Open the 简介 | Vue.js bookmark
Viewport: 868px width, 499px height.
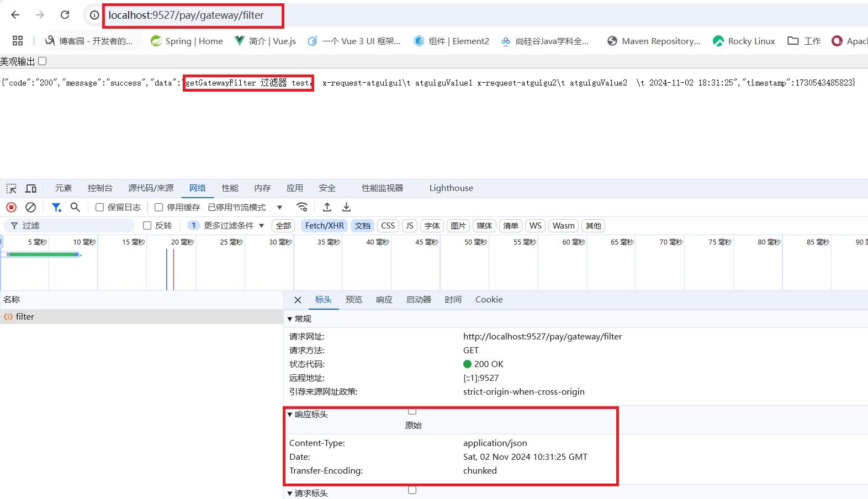click(x=265, y=41)
